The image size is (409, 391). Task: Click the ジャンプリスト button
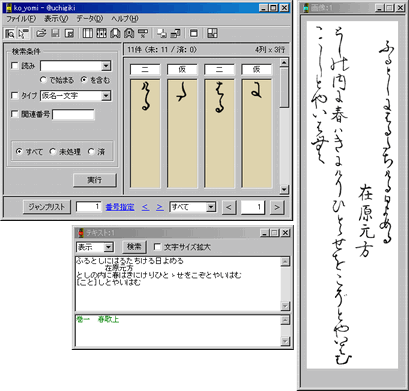click(x=47, y=207)
